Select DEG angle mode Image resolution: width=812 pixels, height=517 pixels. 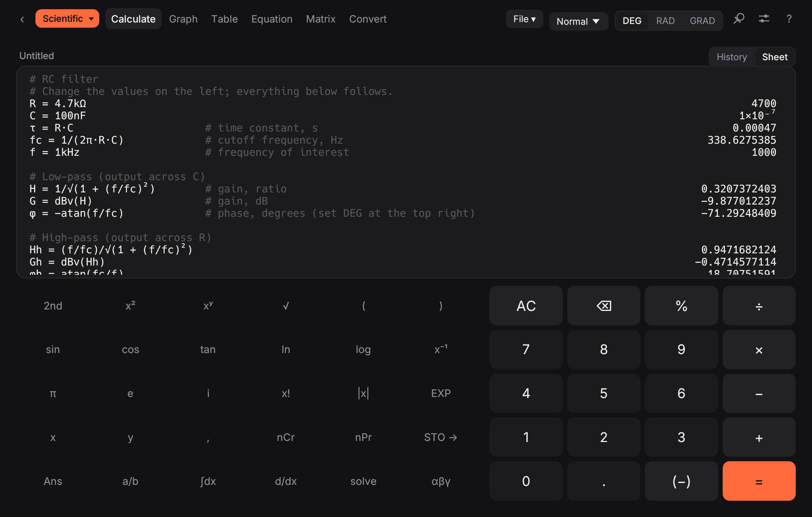632,21
